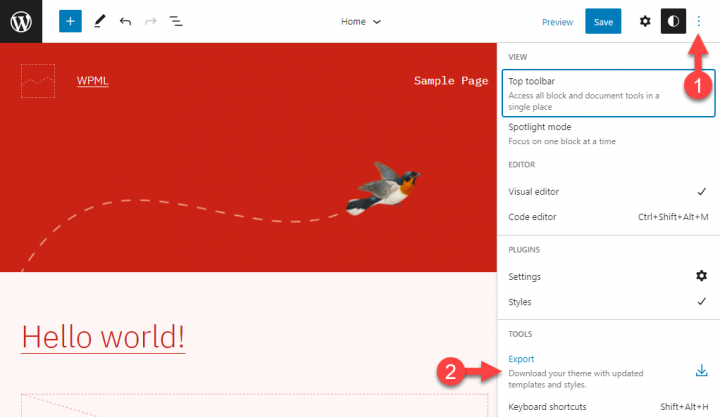Enable Top toolbar view option
The image size is (720, 417).
click(608, 93)
